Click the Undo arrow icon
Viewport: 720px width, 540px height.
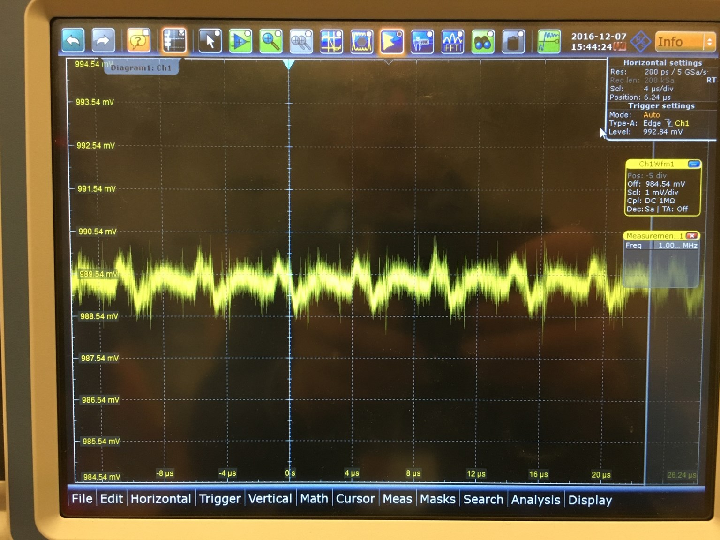pos(73,41)
